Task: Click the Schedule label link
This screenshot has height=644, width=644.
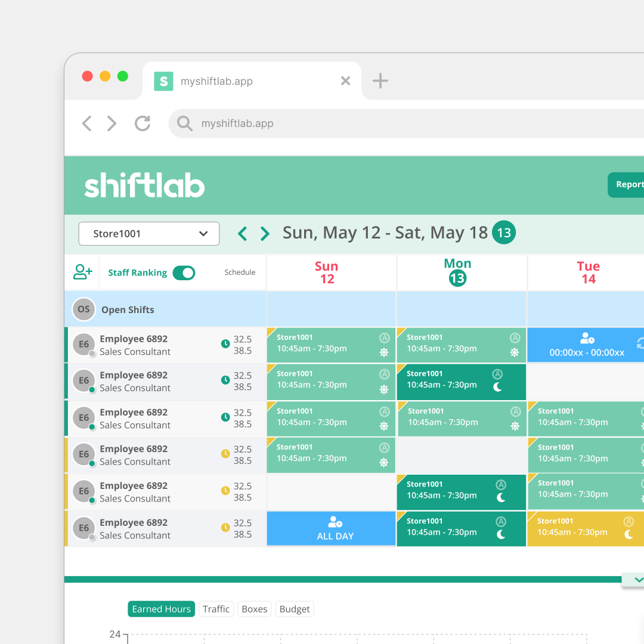Action: 240,273
